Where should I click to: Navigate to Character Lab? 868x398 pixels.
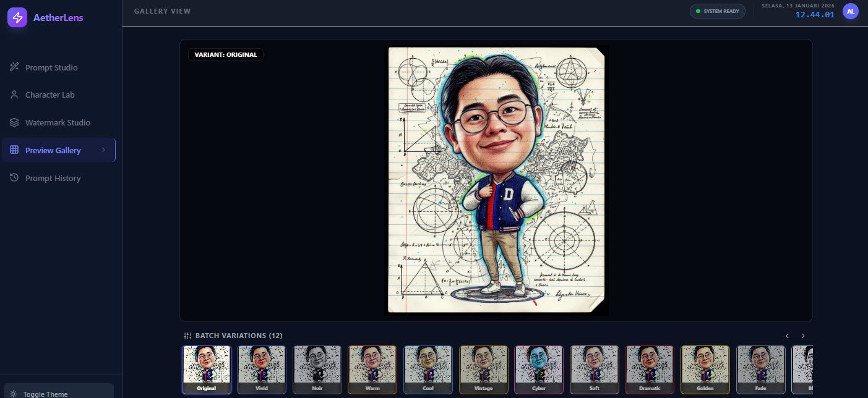pos(59,95)
